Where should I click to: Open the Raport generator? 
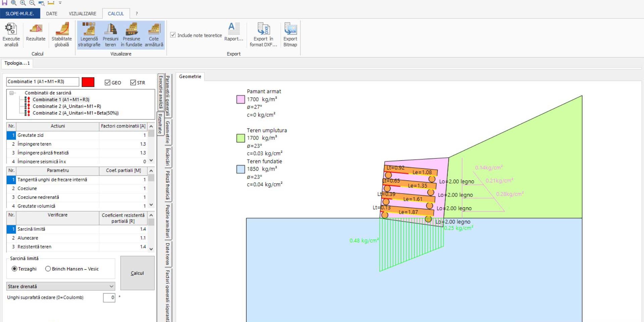(233, 29)
